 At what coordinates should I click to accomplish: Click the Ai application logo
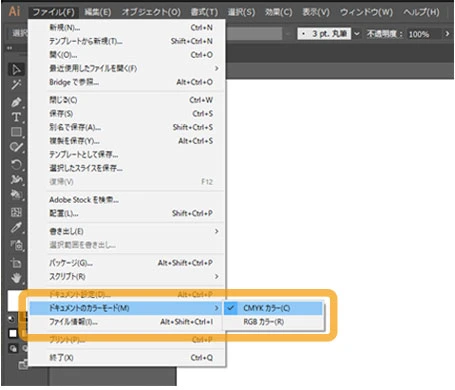coord(14,11)
